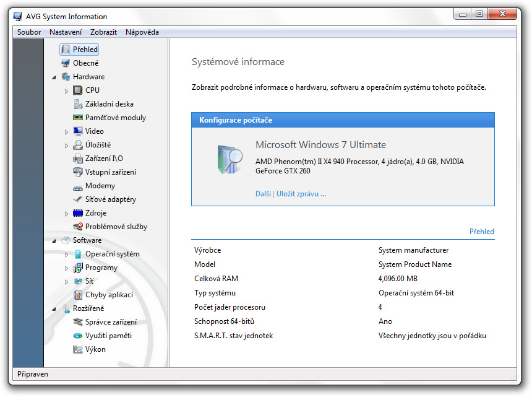Click the Síť network icon
The image size is (532, 397).
(78, 281)
